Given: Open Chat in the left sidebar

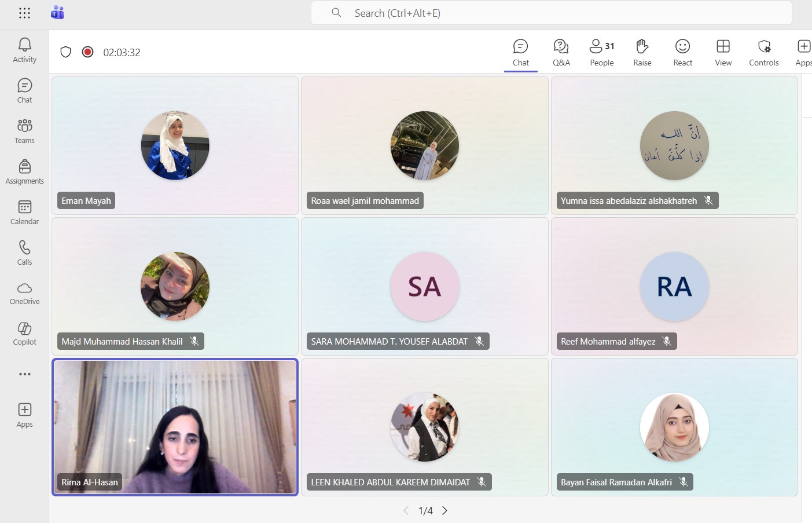Looking at the screenshot, I should [24, 91].
